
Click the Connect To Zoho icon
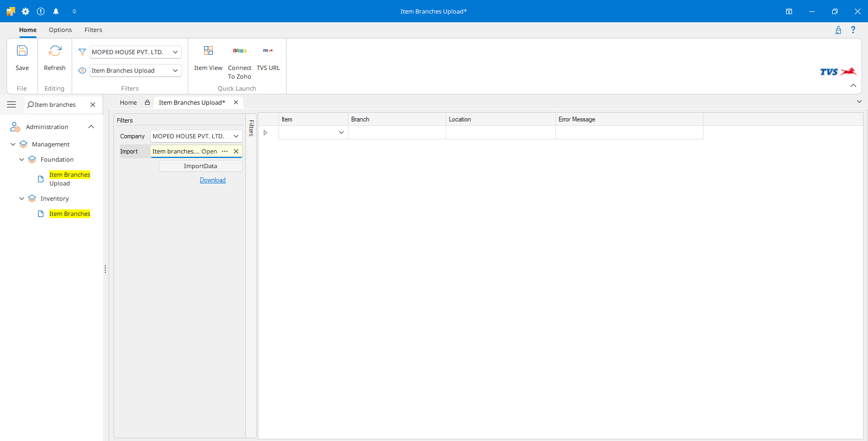tap(239, 52)
